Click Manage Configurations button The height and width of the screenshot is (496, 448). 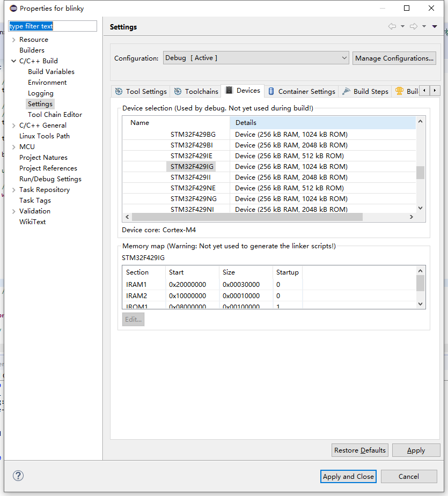[x=394, y=58]
